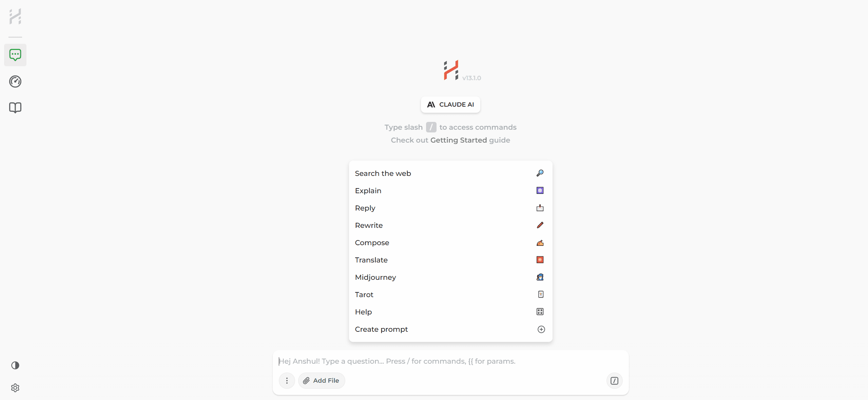Open the three-dot options menu in chat bar

(x=287, y=381)
